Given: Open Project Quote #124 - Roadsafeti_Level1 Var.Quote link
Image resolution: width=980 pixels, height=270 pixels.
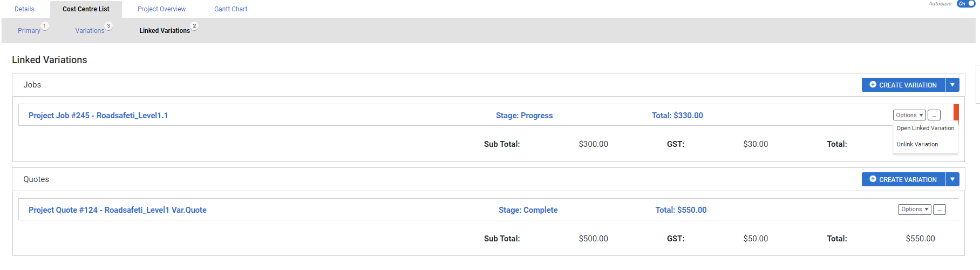Looking at the screenshot, I should pos(118,210).
